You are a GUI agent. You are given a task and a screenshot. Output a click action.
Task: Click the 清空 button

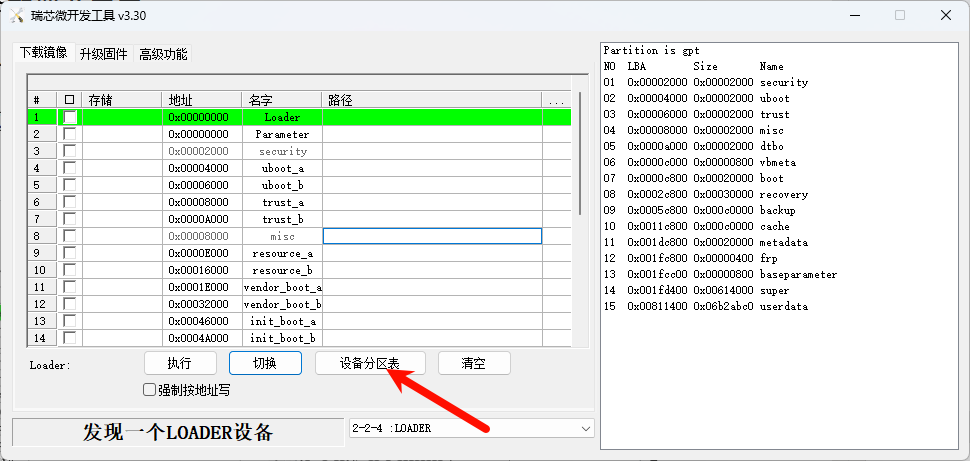(474, 363)
